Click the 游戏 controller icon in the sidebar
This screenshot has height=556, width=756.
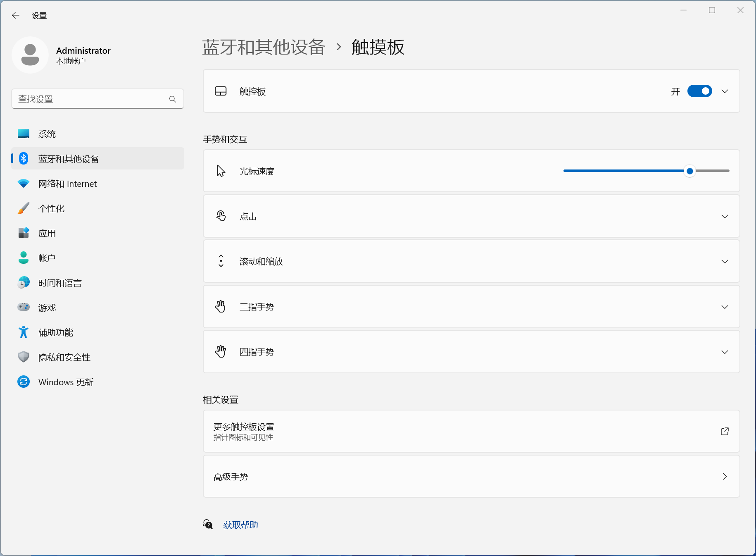24,307
